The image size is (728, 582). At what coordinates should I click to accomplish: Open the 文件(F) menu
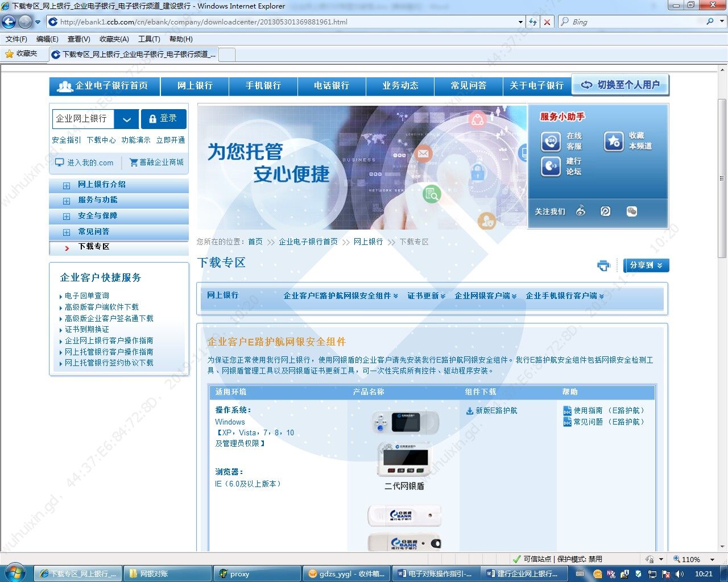tap(16, 39)
